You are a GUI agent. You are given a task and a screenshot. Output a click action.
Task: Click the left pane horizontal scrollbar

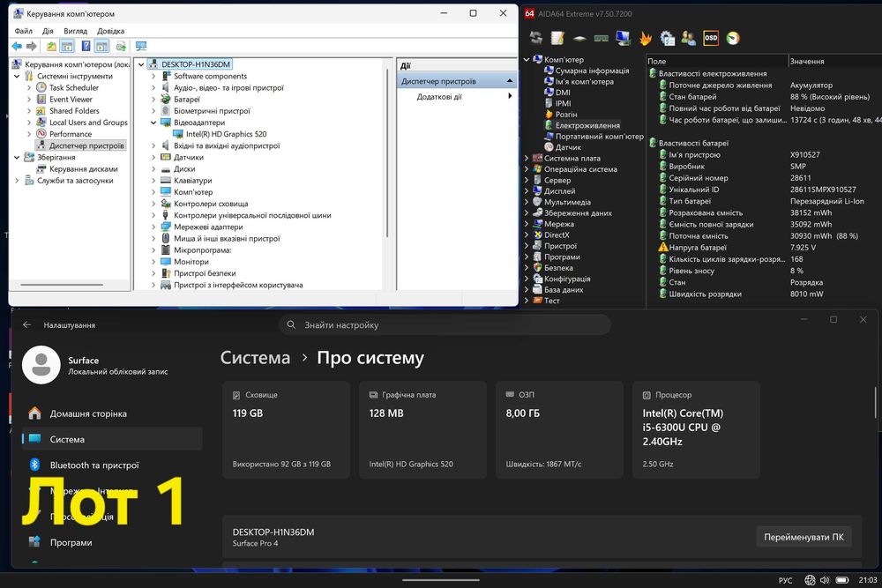click(62, 285)
